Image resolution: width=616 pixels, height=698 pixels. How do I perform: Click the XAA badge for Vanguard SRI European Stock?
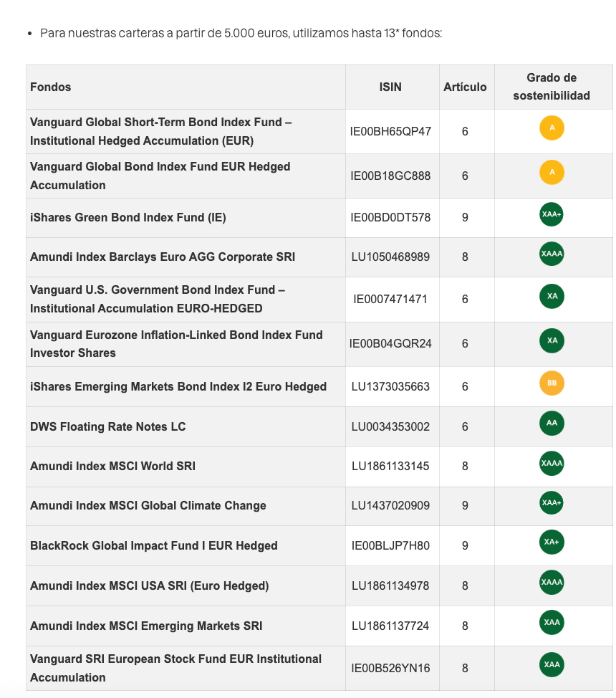coord(552,664)
